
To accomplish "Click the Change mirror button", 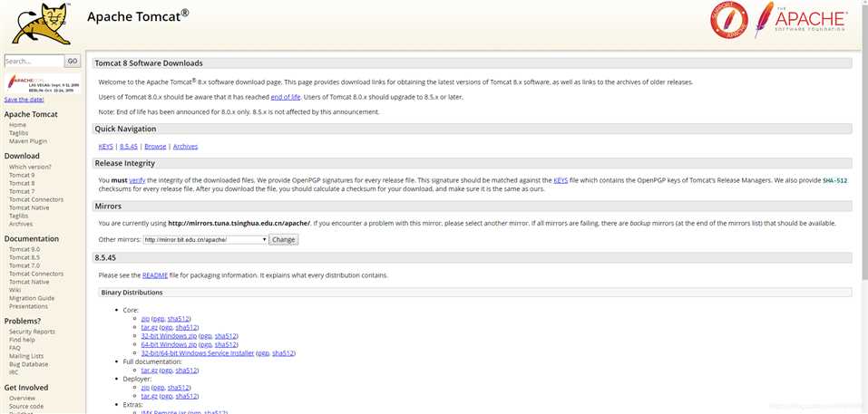I will [x=283, y=240].
